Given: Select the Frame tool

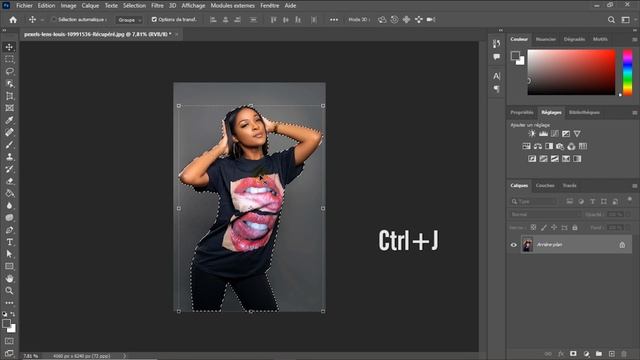Looking at the screenshot, I should pos(9,108).
